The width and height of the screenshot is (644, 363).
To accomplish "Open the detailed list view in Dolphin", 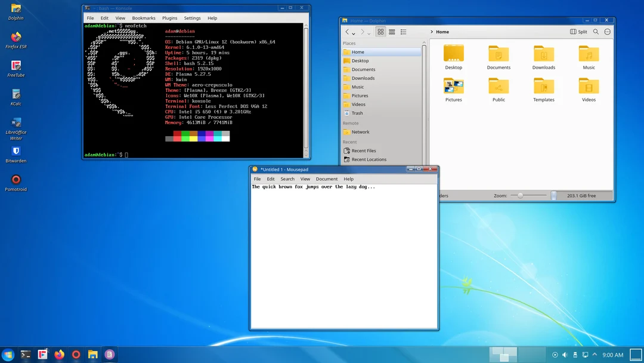I will pos(404,32).
